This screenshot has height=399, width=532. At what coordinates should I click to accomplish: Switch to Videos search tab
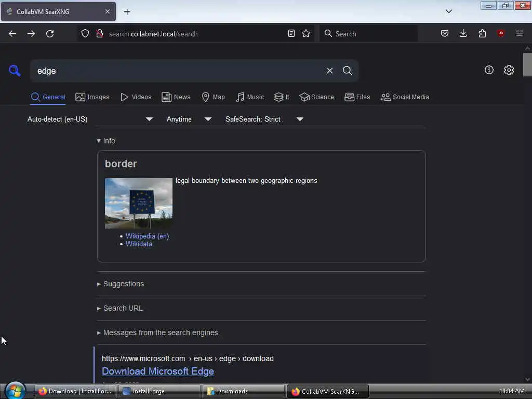tap(136, 97)
